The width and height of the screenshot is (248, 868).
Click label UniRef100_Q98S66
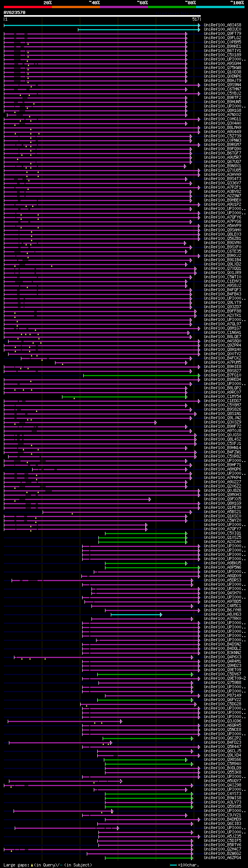point(222,760)
